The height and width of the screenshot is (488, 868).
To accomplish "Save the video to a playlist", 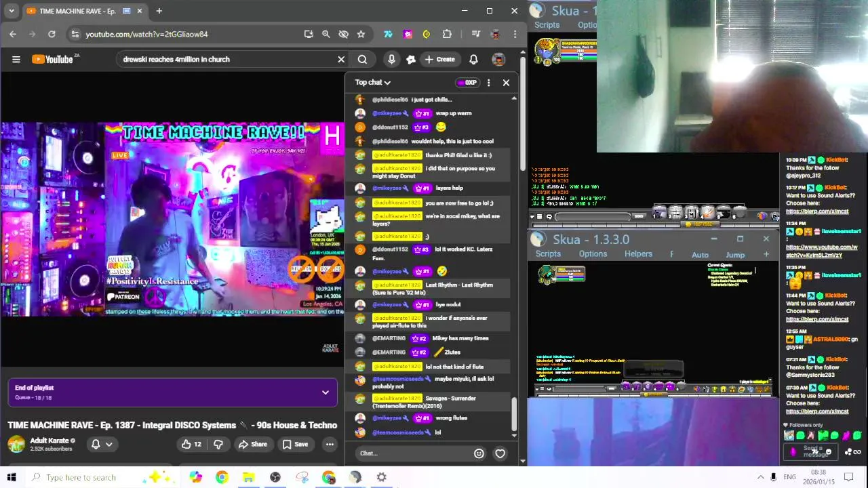I will [x=295, y=445].
